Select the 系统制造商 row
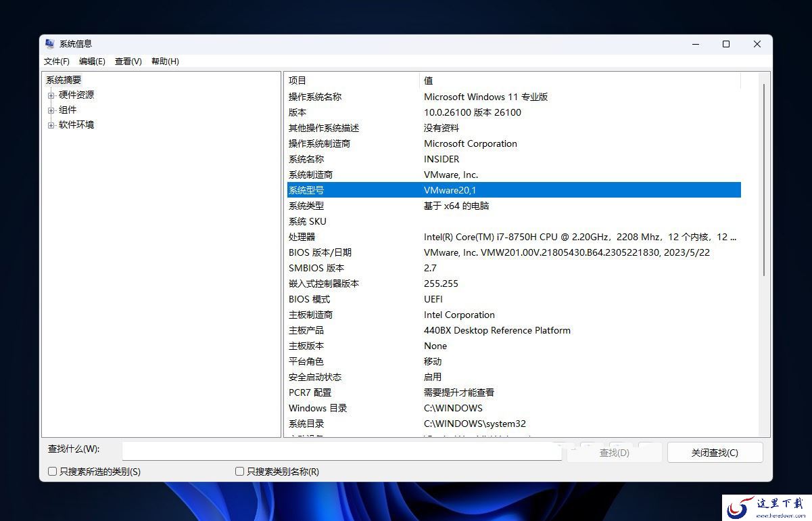This screenshot has width=812, height=521. [x=514, y=175]
